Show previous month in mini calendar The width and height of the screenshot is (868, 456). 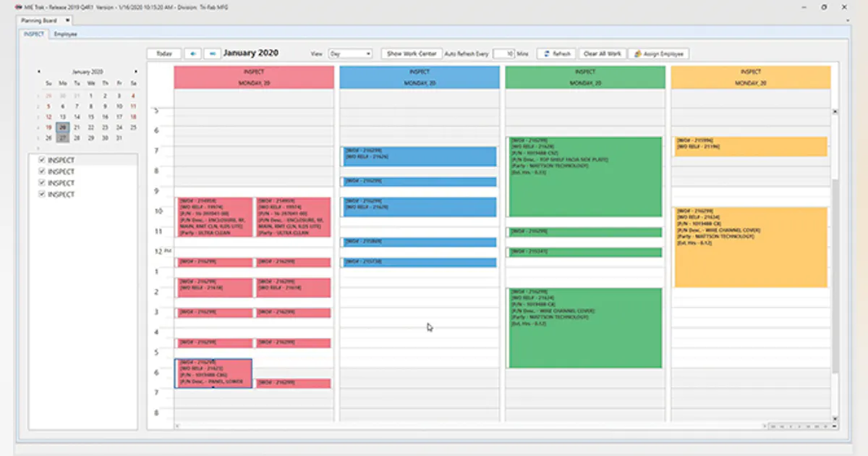point(38,72)
